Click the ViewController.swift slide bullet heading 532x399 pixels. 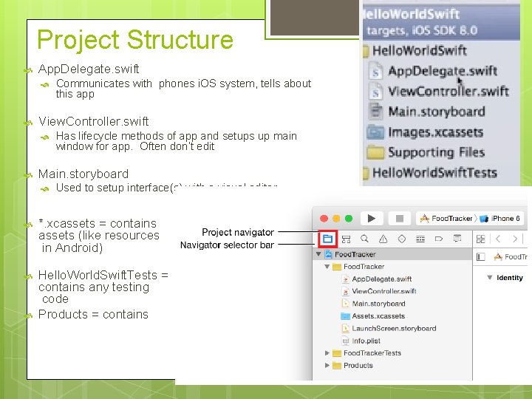click(93, 121)
